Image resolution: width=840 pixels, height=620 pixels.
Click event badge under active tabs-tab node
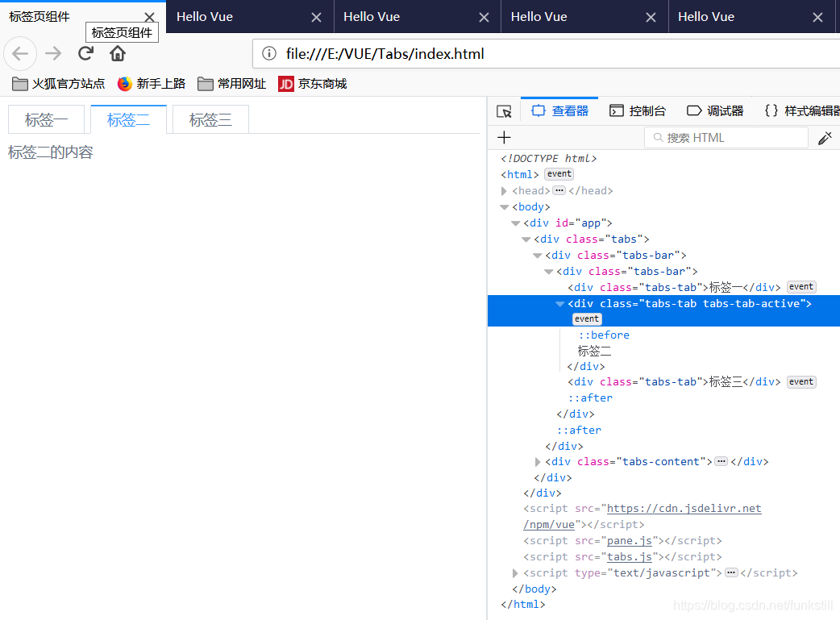[587, 318]
